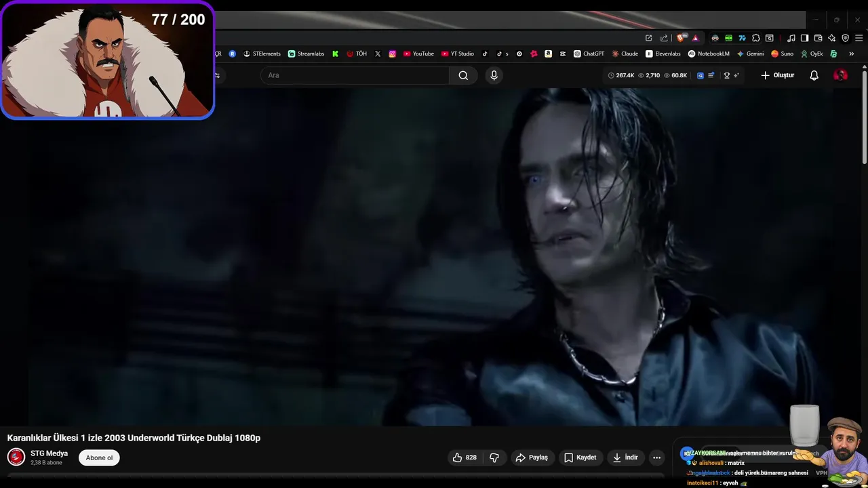Click the Oluştur create button
Screen dimensions: 868x488
point(777,75)
